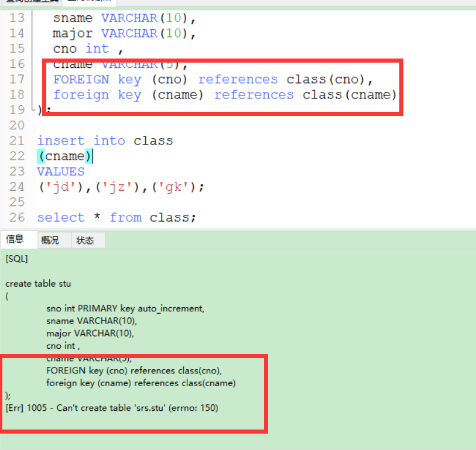Click the create table stu text in output
The image size is (476, 450).
pyautogui.click(x=38, y=283)
